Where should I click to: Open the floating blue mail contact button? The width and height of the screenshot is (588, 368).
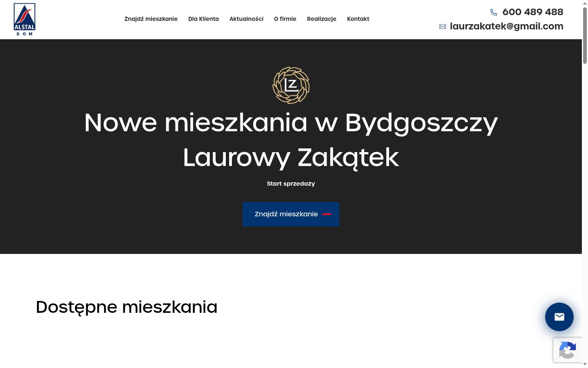tap(559, 317)
